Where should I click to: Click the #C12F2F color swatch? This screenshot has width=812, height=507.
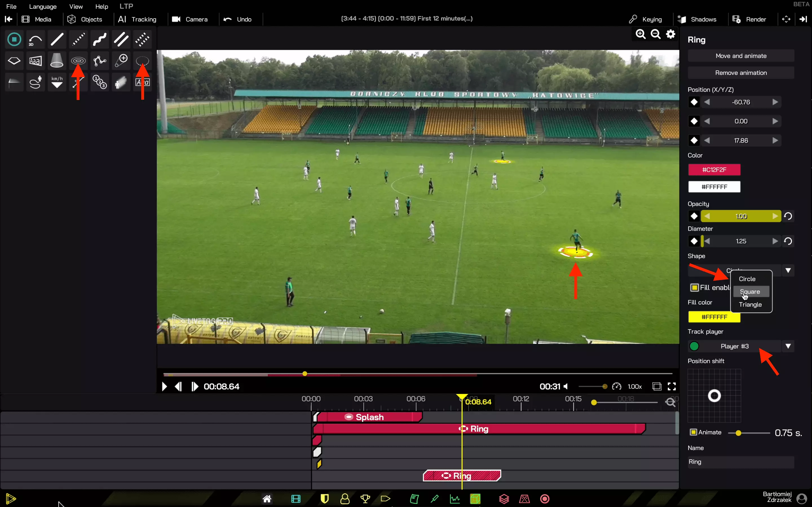click(714, 170)
